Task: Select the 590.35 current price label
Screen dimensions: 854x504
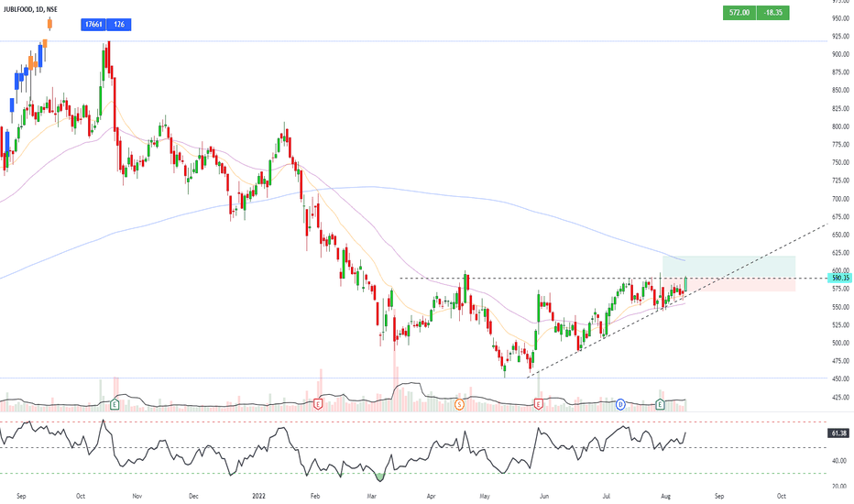Action: [x=840, y=278]
